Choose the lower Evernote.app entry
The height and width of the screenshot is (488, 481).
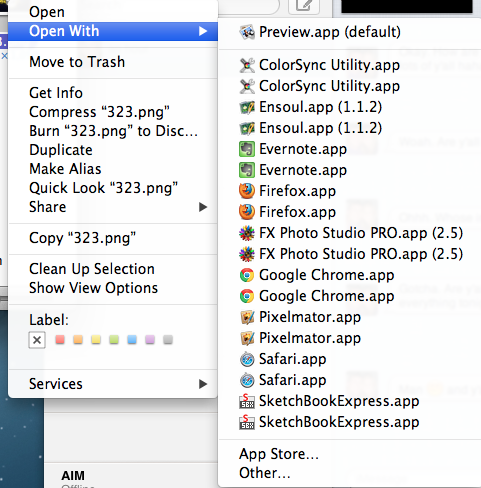(349, 170)
